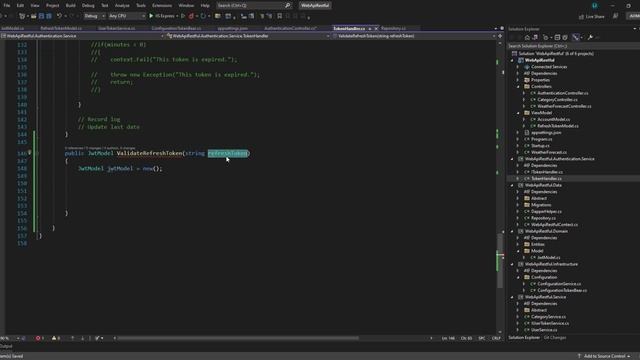Switch to the Repository.cs editor tab

click(393, 28)
